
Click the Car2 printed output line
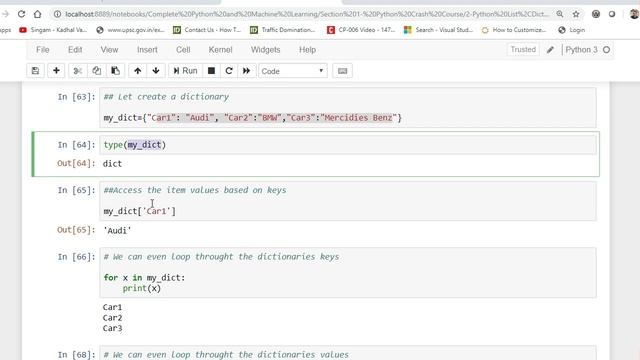click(x=112, y=318)
